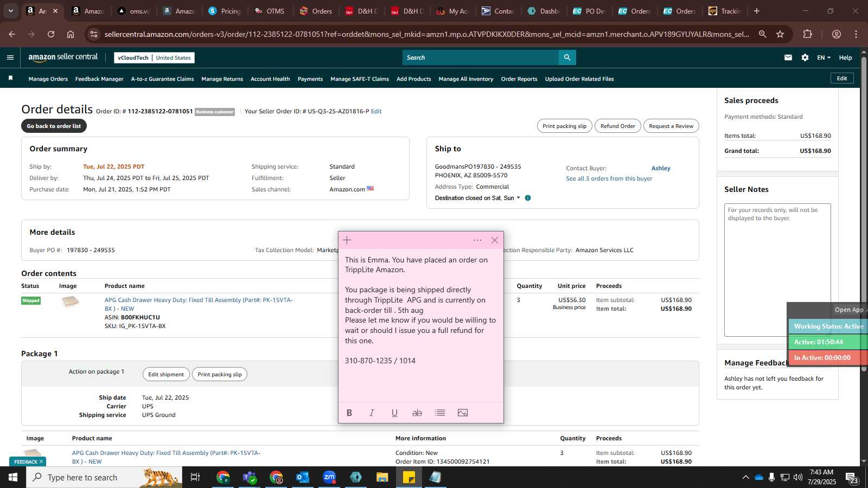Screen dimensions: 868x488
Task: Open Outlook in taskbar
Action: [303, 477]
